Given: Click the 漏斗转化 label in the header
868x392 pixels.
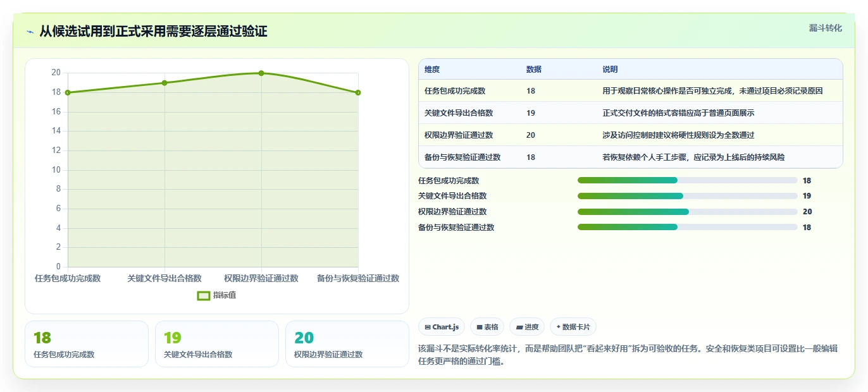Looking at the screenshot, I should pyautogui.click(x=826, y=28).
